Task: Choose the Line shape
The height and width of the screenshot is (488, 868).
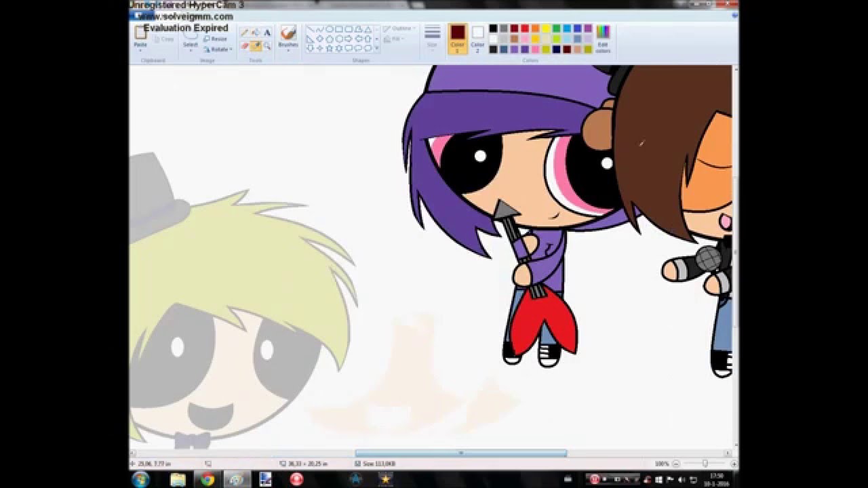Action: [311, 29]
